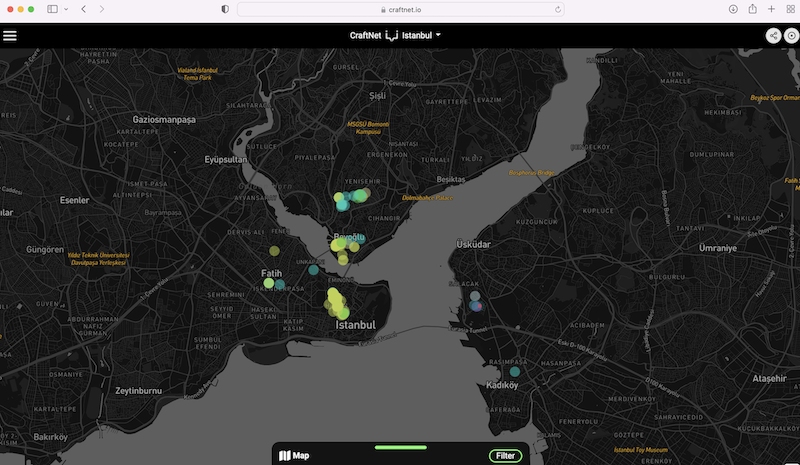800x465 pixels.
Task: Click the Ümraniye district label
Action: 718,248
